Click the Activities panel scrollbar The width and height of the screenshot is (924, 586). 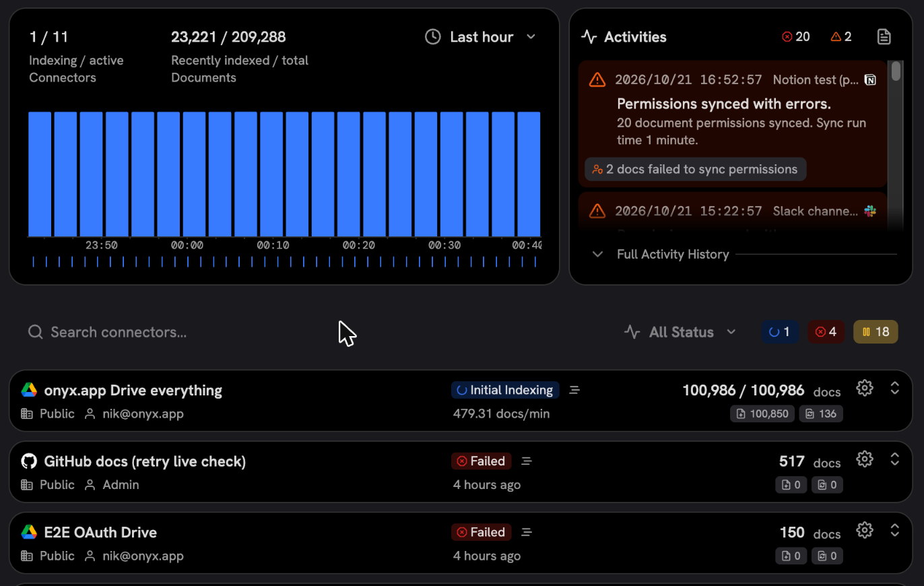click(x=896, y=71)
